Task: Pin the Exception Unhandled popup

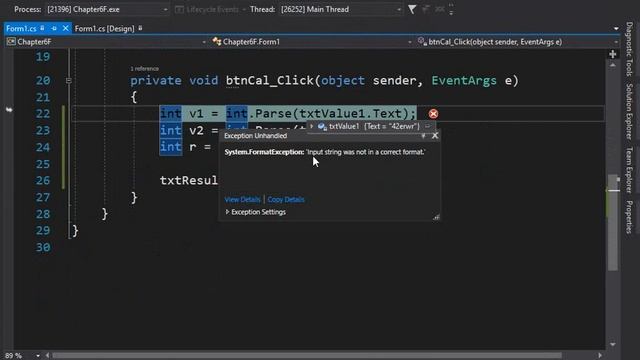Action: click(x=424, y=136)
